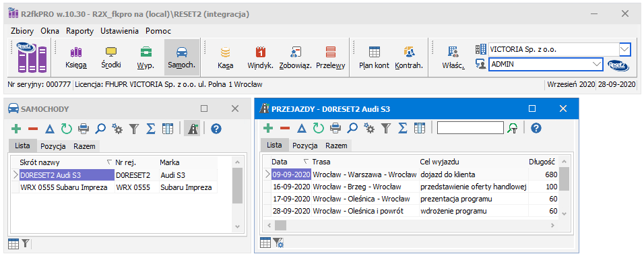Search with magnifier in SAMOCHODY window
Viewport: 644px width, 254px height.
click(x=100, y=129)
